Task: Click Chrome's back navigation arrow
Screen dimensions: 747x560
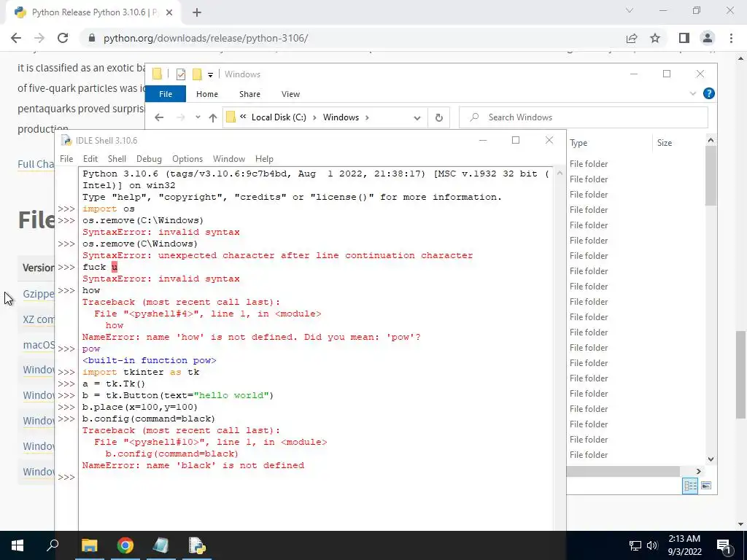Action: coord(16,38)
